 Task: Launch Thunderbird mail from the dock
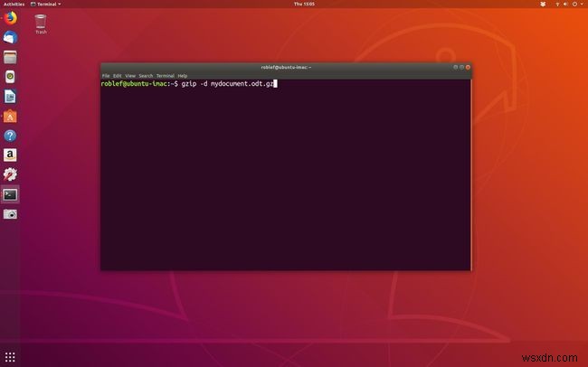tap(10, 38)
